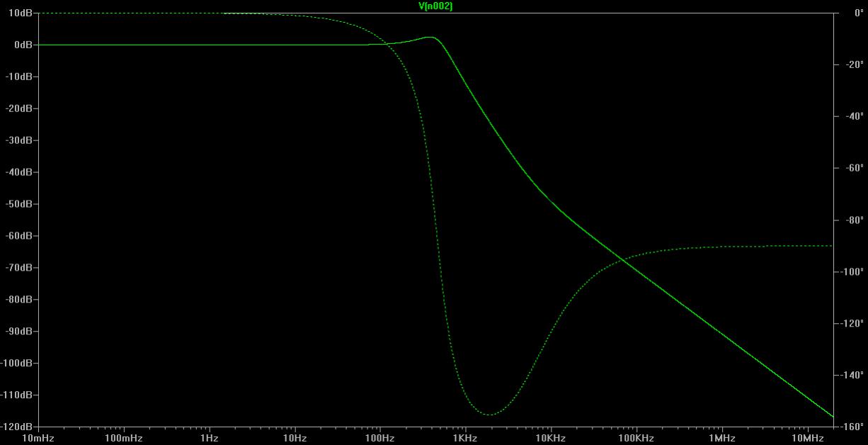This screenshot has width=868, height=445.
Task: Click the -10dB magnitude axis label
Action: (18, 77)
